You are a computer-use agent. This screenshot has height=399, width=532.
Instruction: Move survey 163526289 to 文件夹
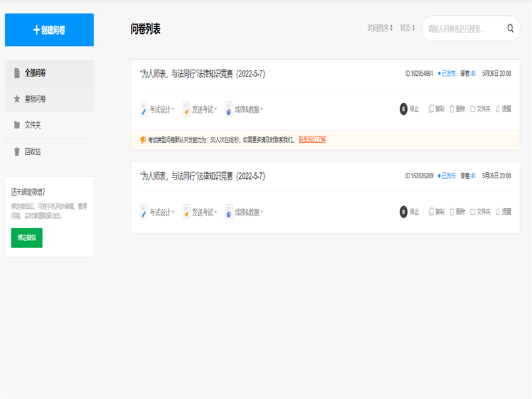[x=480, y=211]
